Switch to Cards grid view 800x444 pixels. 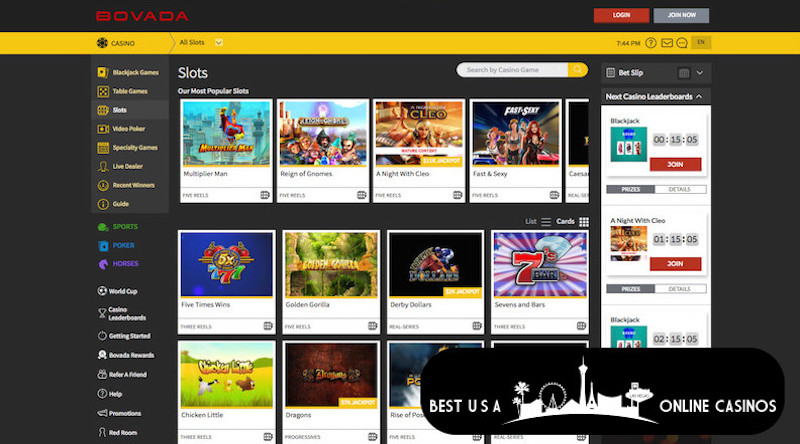click(x=572, y=221)
